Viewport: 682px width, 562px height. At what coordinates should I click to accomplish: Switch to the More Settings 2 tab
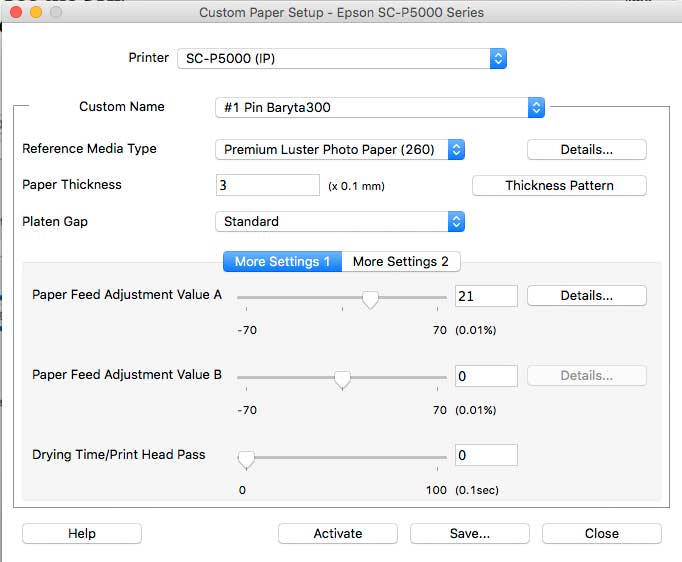click(401, 261)
